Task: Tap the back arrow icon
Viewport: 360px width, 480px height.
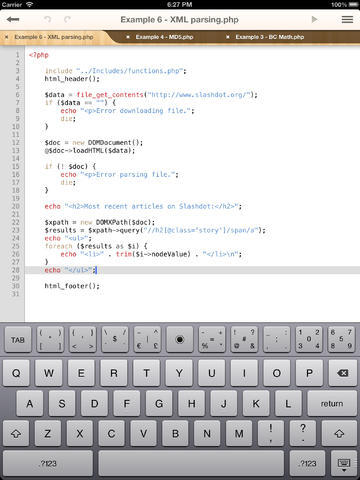Action: pos(13,19)
